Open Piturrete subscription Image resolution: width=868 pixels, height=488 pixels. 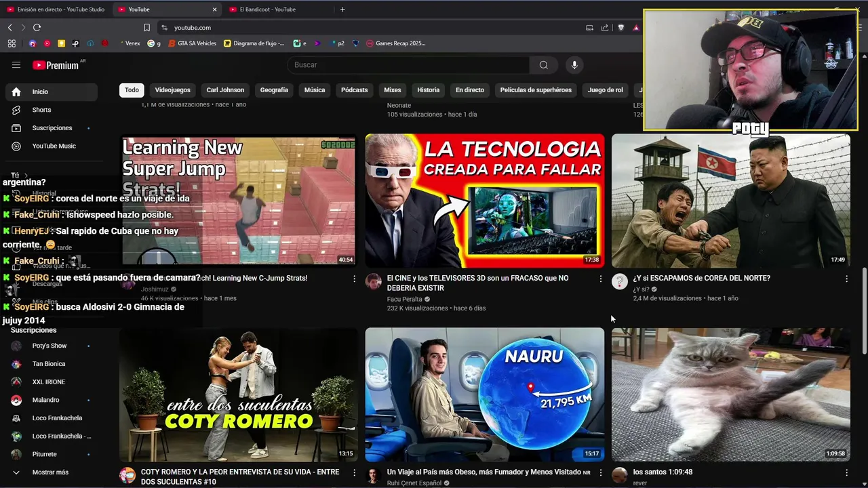point(52,454)
